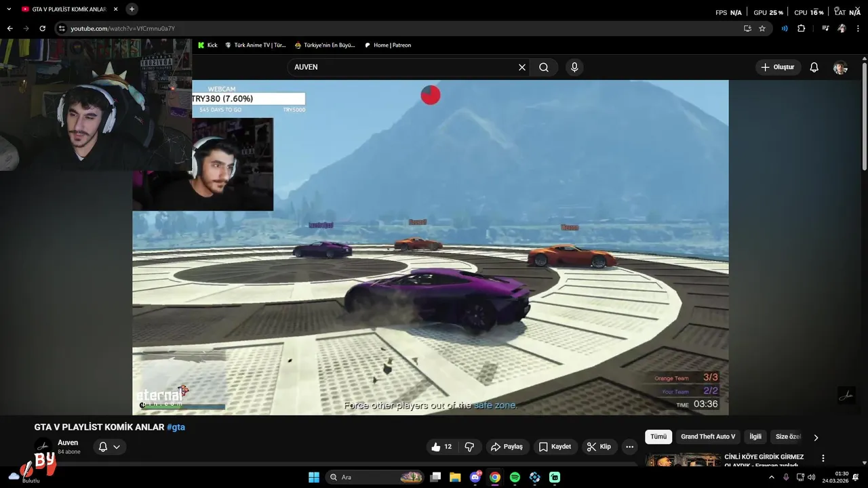Dislike the video with thumbs down
The width and height of the screenshot is (868, 488).
pos(469,447)
